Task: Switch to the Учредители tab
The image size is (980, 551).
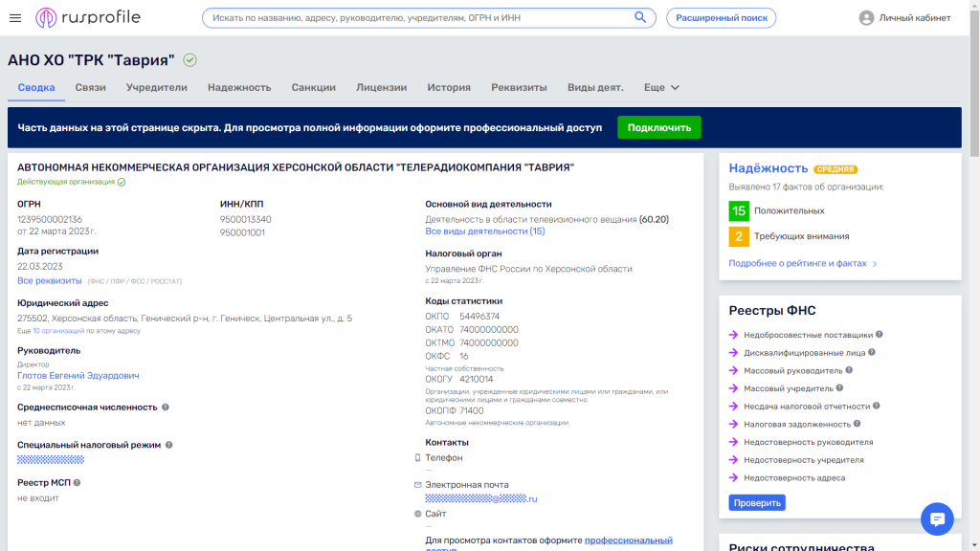Action: tap(156, 87)
